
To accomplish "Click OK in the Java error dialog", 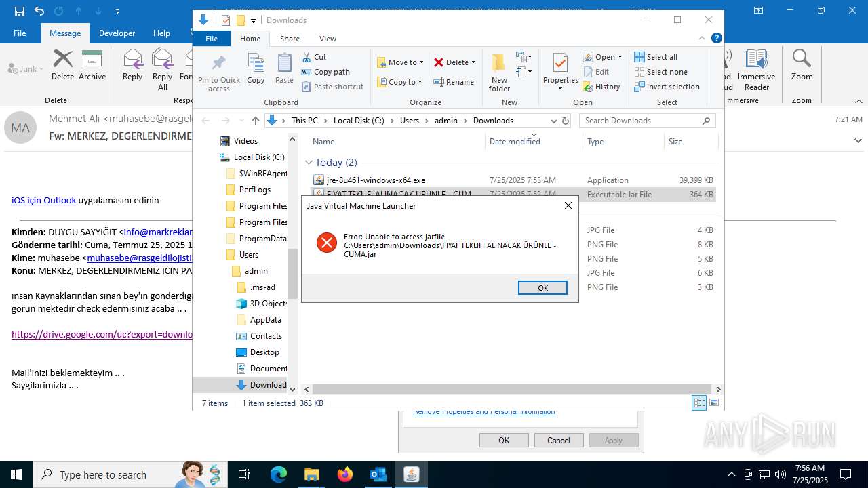I will [542, 287].
